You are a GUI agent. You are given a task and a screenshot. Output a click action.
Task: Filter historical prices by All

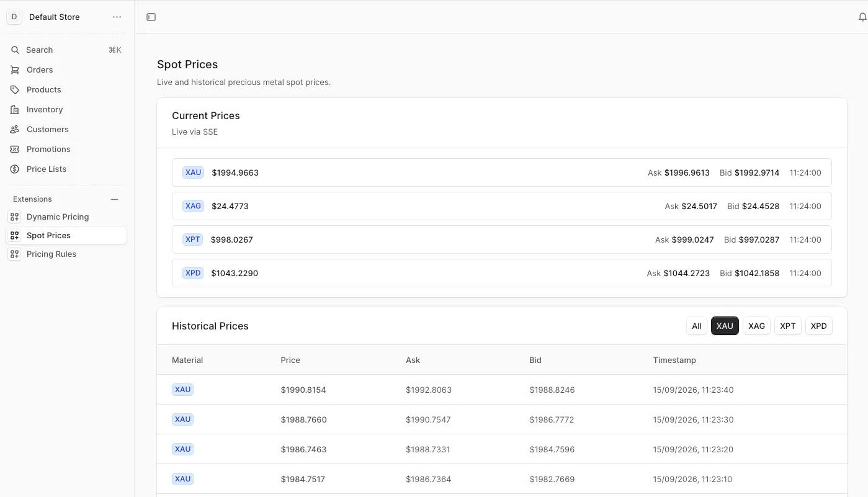click(697, 326)
